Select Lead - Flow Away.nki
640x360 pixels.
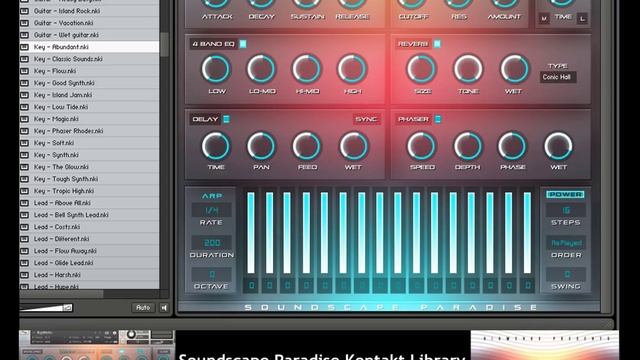coord(89,251)
